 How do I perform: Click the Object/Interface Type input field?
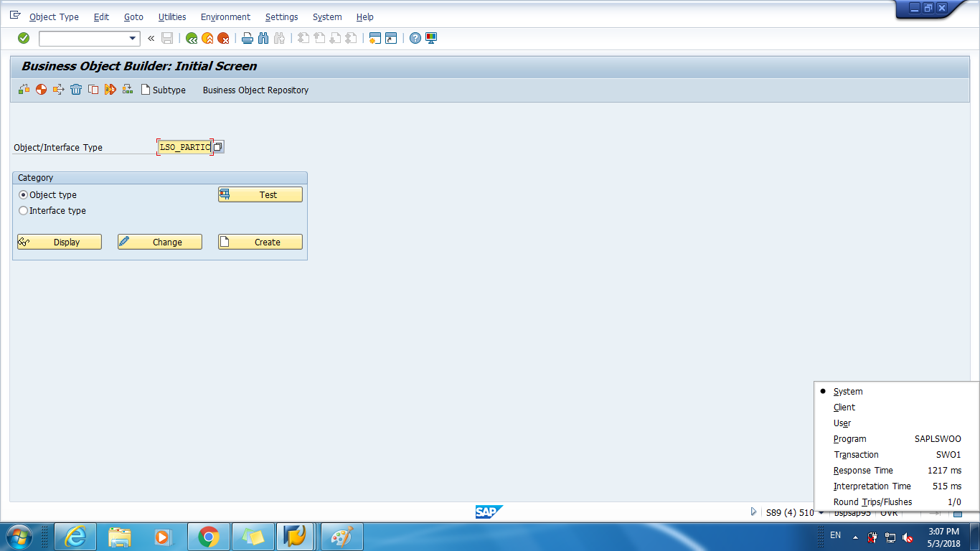tap(185, 146)
